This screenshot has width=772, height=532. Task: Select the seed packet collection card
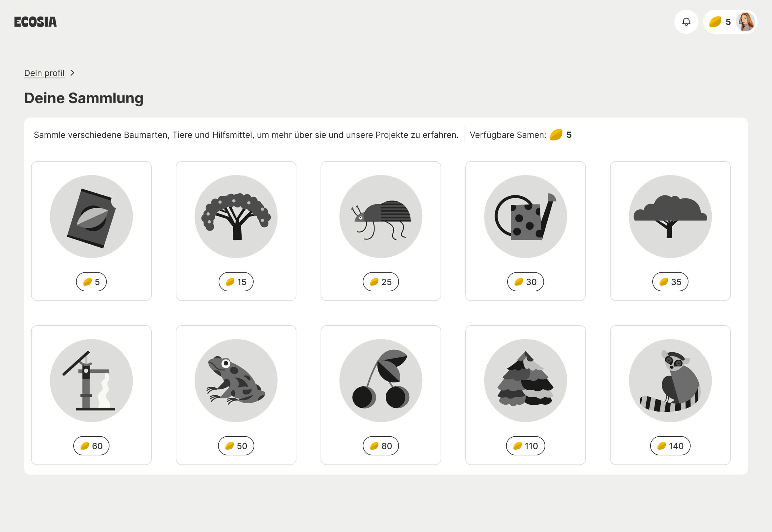pyautogui.click(x=91, y=216)
